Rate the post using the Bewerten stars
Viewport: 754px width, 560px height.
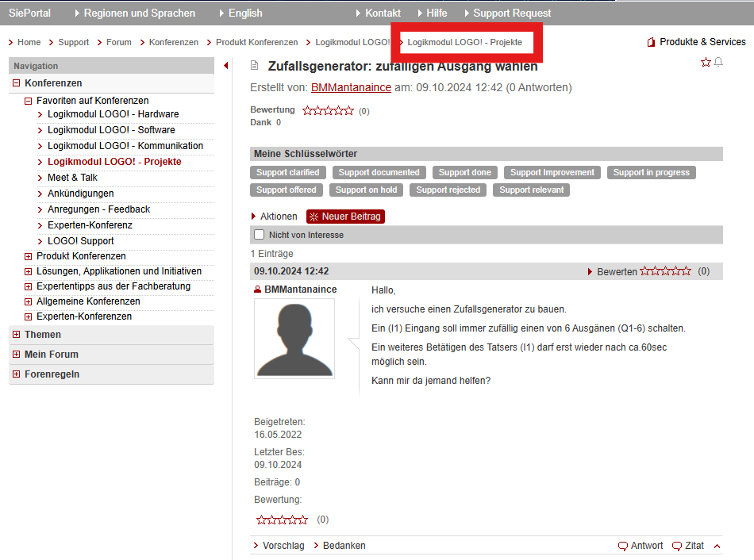[665, 271]
